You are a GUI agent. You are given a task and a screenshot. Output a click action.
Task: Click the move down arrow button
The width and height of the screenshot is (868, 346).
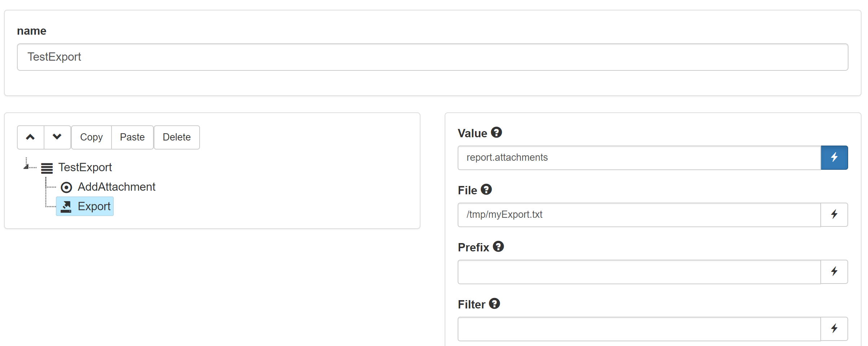[x=57, y=137]
